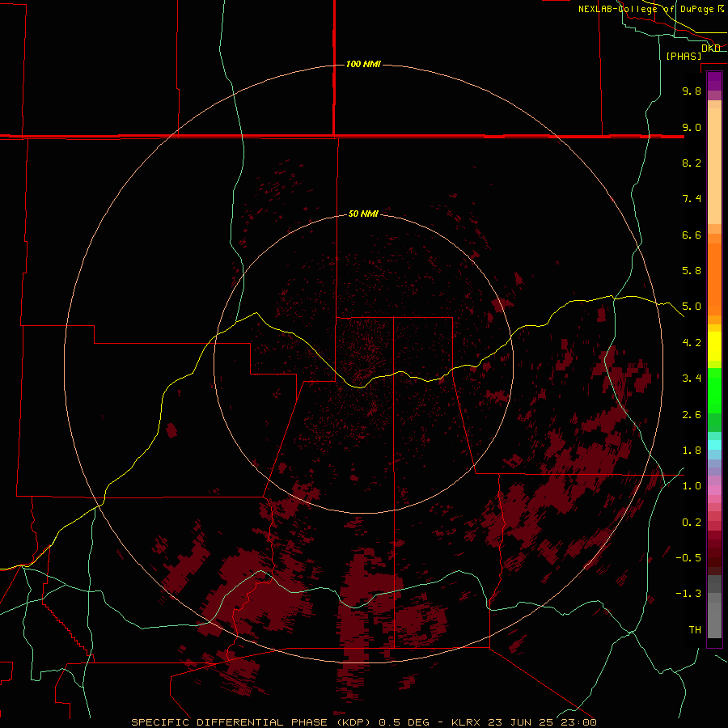This screenshot has height=728, width=728.
Task: Pick the 0.2 legend value
Action: pos(692,523)
